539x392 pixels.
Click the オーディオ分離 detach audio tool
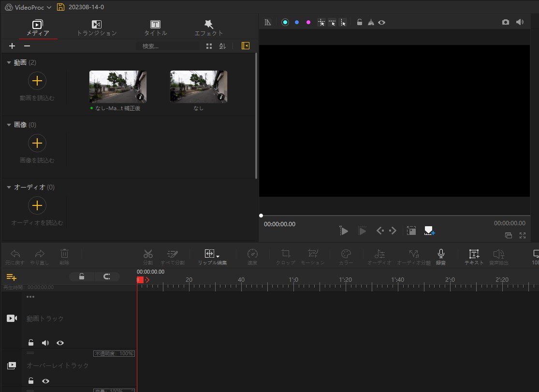point(414,257)
